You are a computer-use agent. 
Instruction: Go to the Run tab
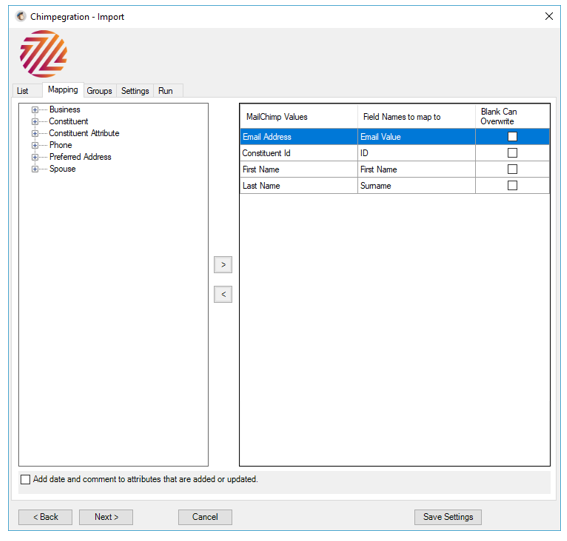pos(166,91)
